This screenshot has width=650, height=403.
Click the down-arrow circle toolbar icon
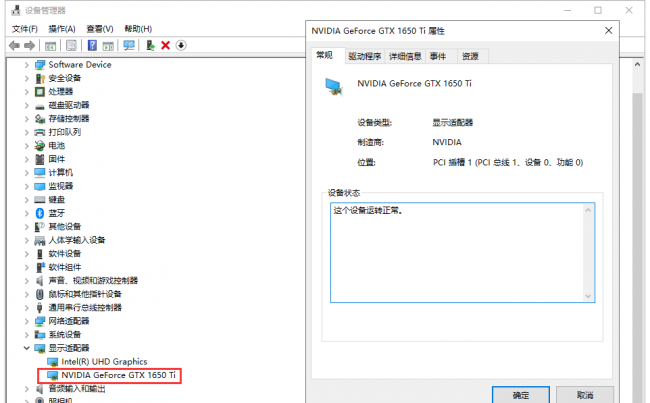point(181,45)
